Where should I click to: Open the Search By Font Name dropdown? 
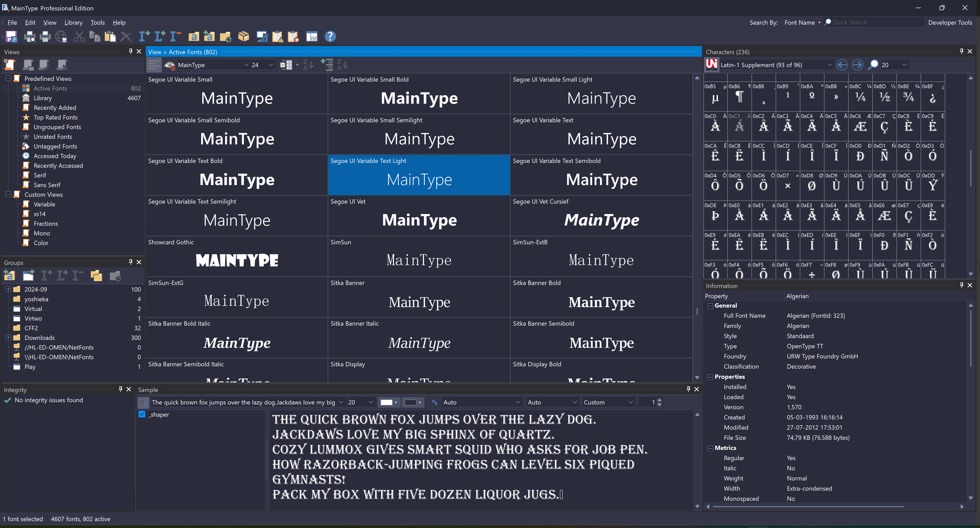click(802, 22)
